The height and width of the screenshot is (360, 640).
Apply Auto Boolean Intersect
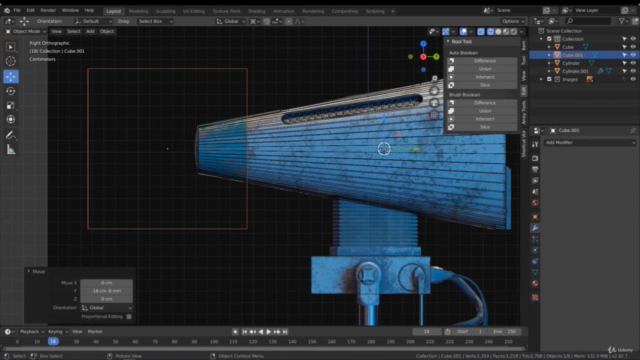point(482,77)
